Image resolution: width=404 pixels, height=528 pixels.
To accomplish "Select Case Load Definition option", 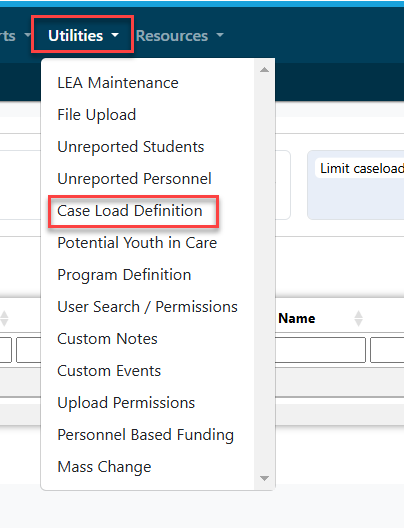I will point(130,211).
